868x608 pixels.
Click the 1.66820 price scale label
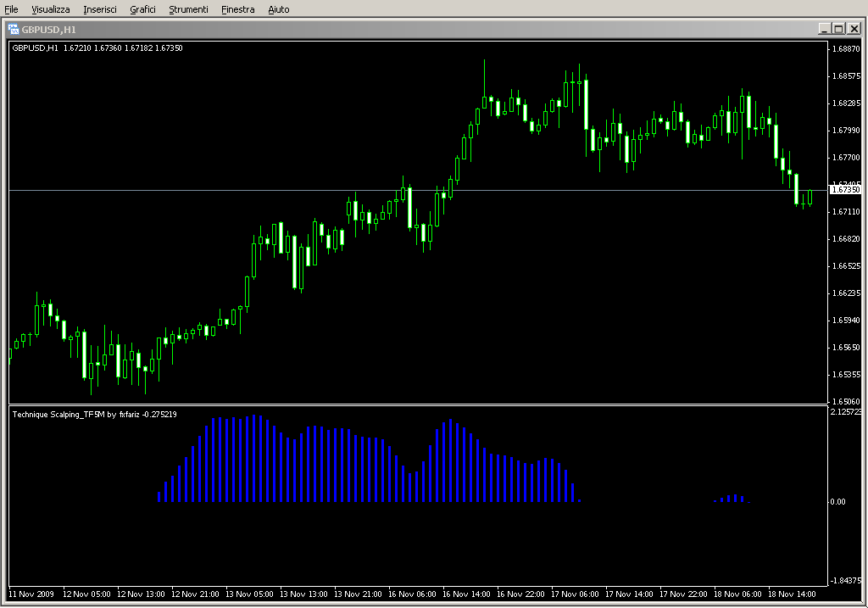[x=847, y=238]
